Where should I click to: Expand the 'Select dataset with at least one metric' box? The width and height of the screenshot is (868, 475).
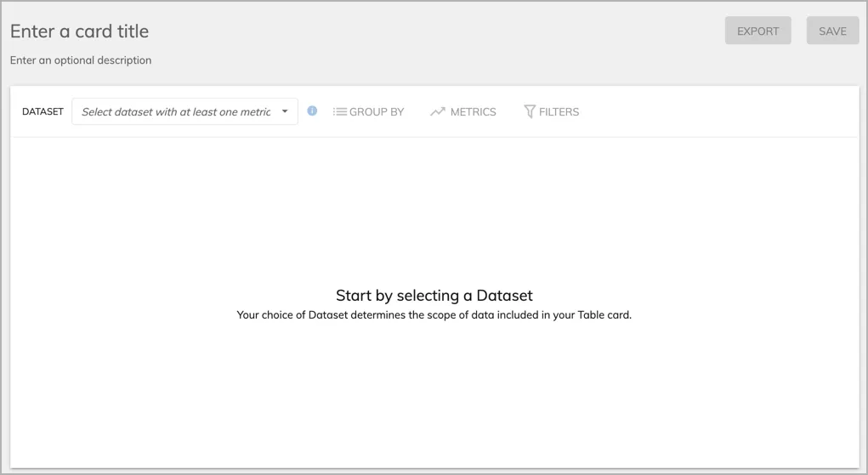(184, 111)
